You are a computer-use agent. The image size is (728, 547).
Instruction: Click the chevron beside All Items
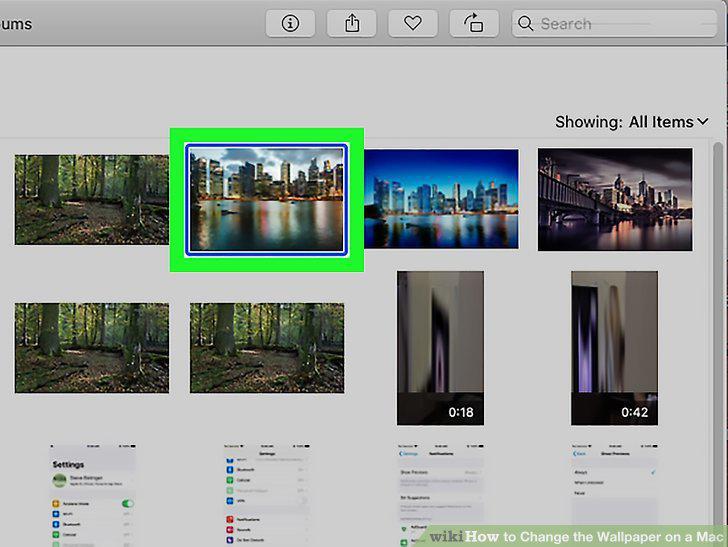703,122
